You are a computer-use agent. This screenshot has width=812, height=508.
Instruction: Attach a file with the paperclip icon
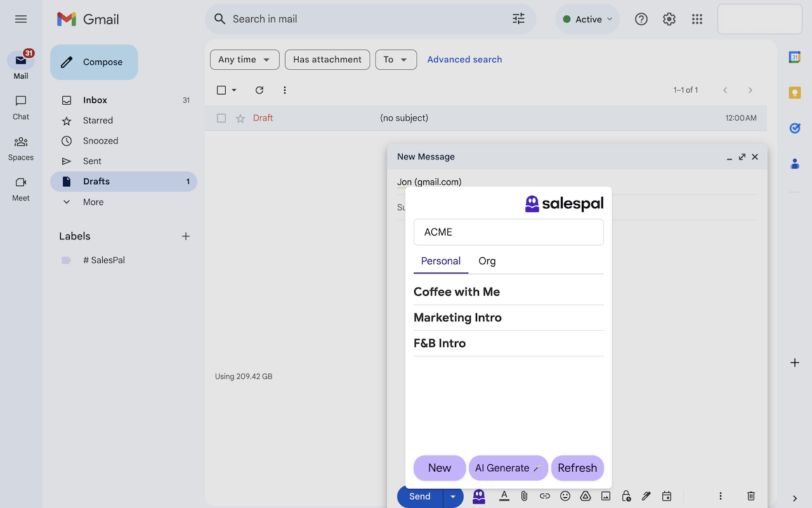pos(524,496)
